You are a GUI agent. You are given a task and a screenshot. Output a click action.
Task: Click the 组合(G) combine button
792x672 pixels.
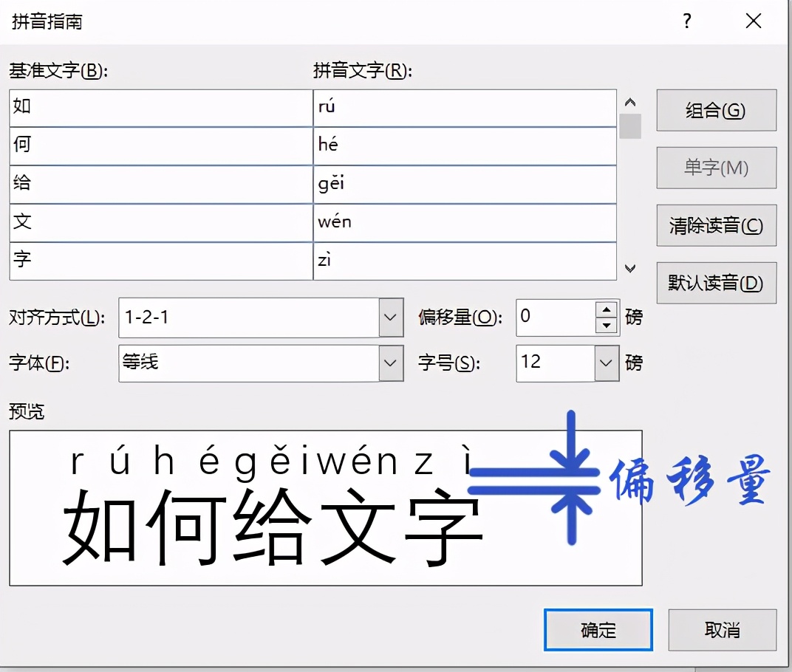[x=715, y=110]
